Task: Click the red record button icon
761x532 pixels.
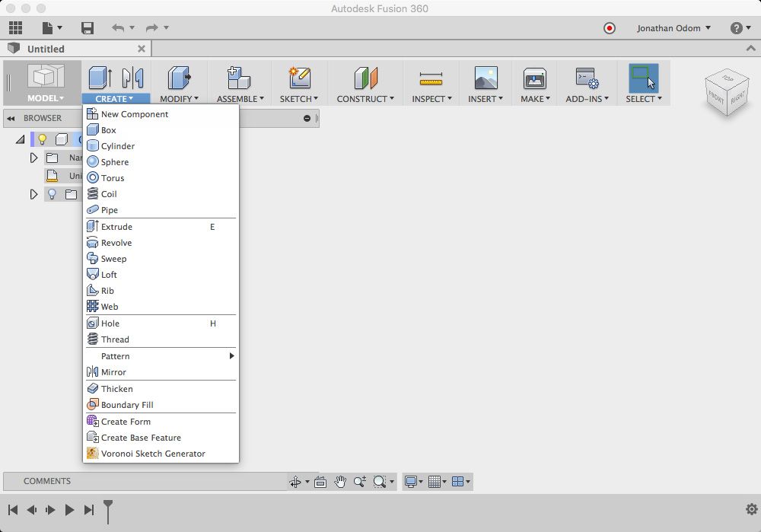Action: tap(609, 28)
